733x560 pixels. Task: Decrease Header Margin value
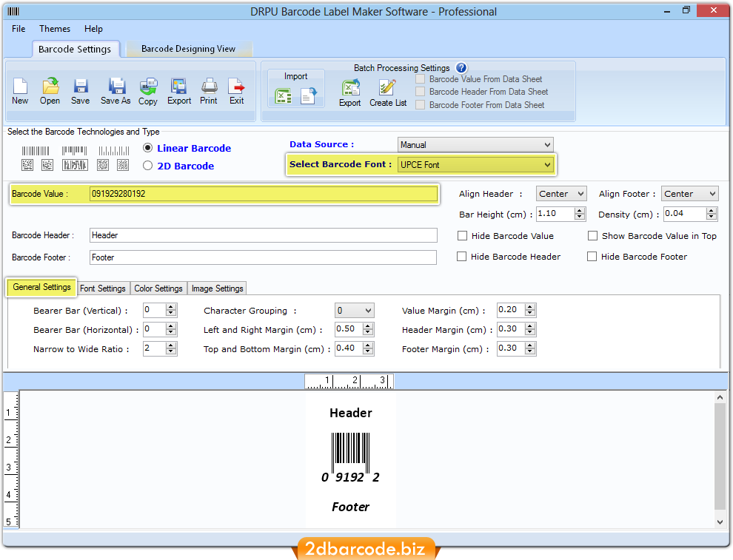(x=529, y=333)
